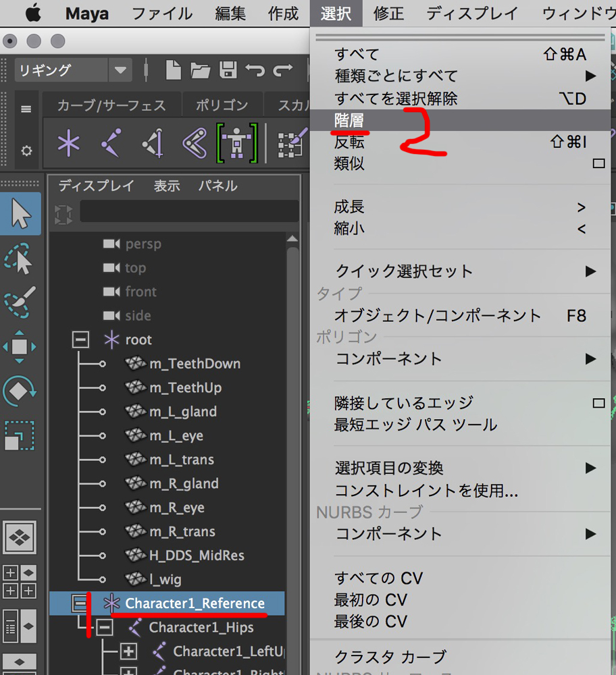The image size is (616, 675).
Task: Open the 種類ごとにすべて submenu
Action: (x=460, y=76)
